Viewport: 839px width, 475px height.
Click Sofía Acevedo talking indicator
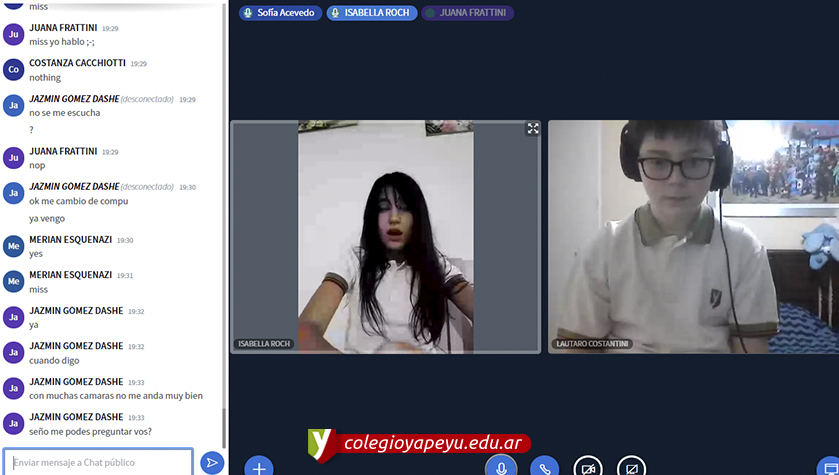[279, 13]
